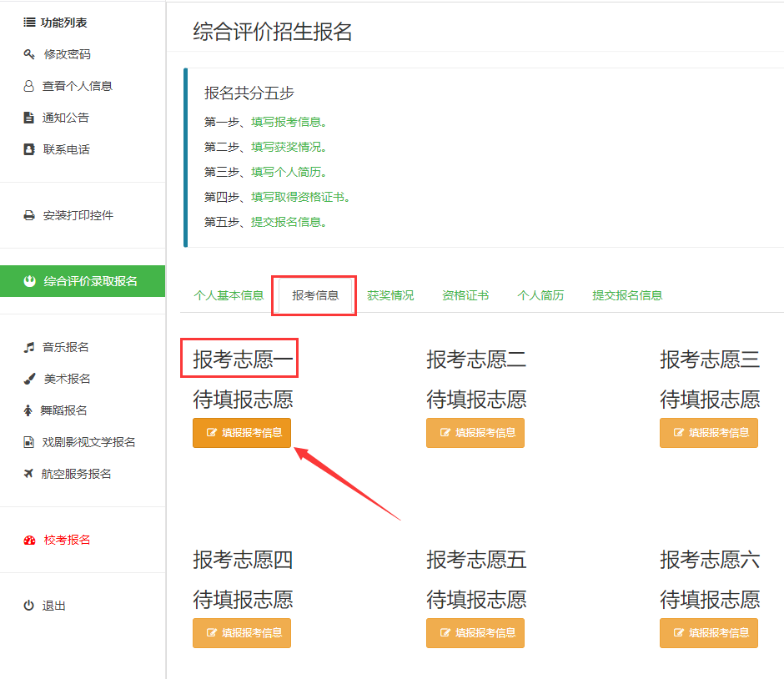
Task: Open the 填写获奖情况 step link
Action: click(288, 147)
